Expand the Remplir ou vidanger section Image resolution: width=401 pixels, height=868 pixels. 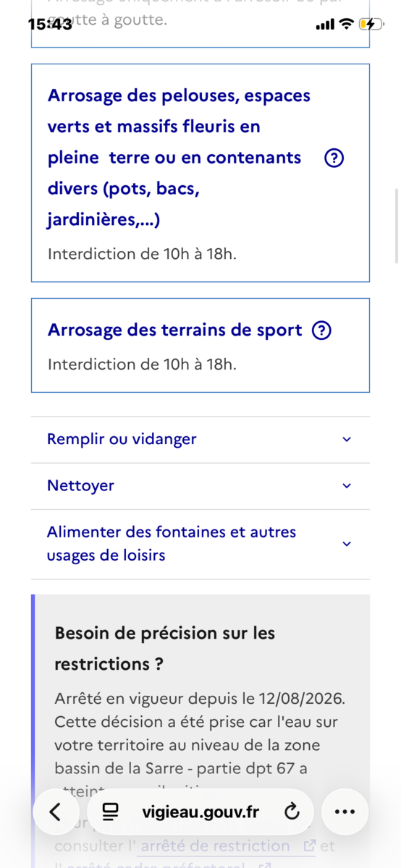click(200, 440)
